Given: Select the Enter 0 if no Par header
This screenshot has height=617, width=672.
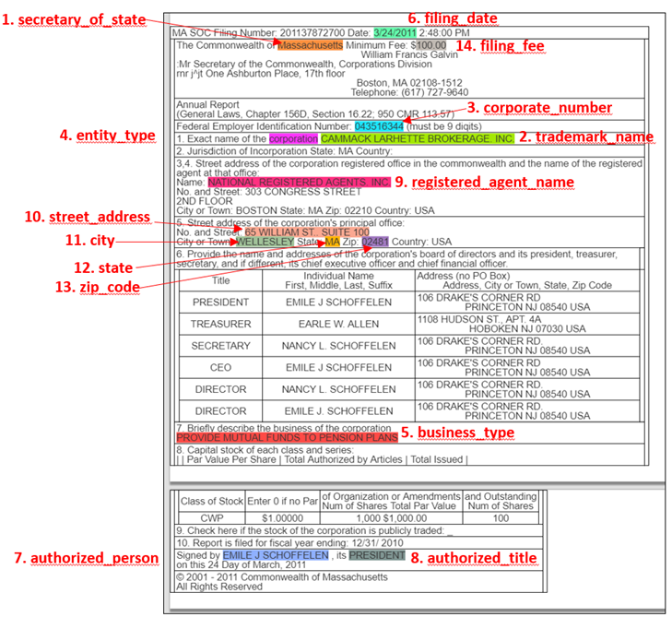Looking at the screenshot, I should coord(282,501).
